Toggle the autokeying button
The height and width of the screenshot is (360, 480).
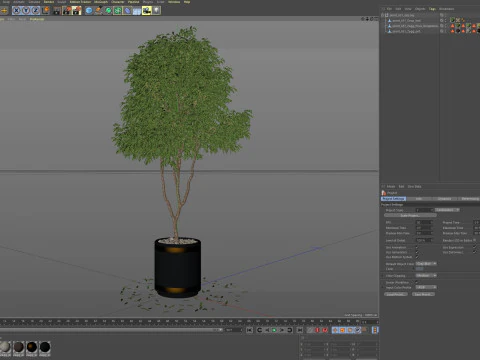pyautogui.click(x=325, y=330)
